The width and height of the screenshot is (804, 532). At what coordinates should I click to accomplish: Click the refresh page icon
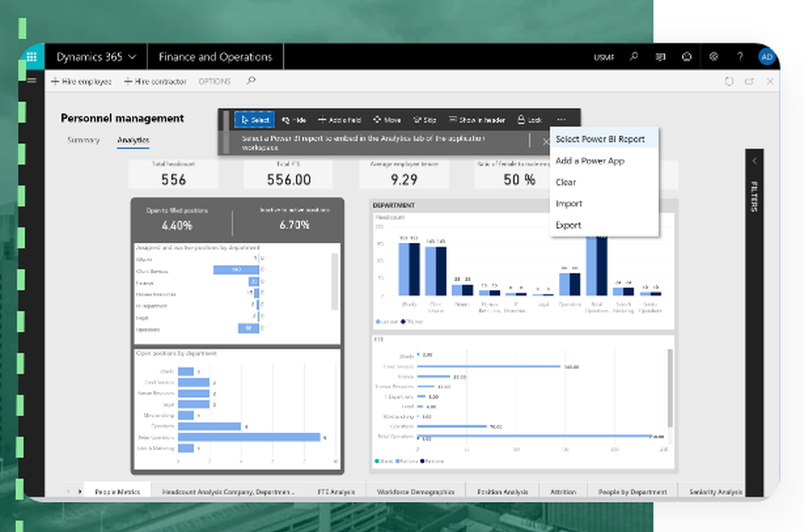[x=728, y=81]
